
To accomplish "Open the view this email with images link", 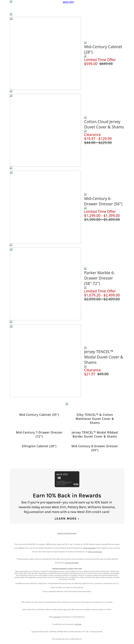I will click(67, 533).
